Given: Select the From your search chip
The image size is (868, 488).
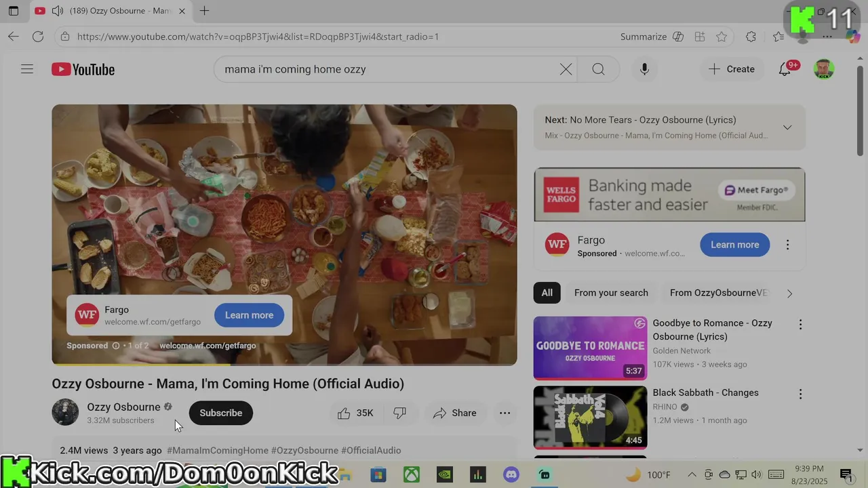Looking at the screenshot, I should tap(611, 293).
